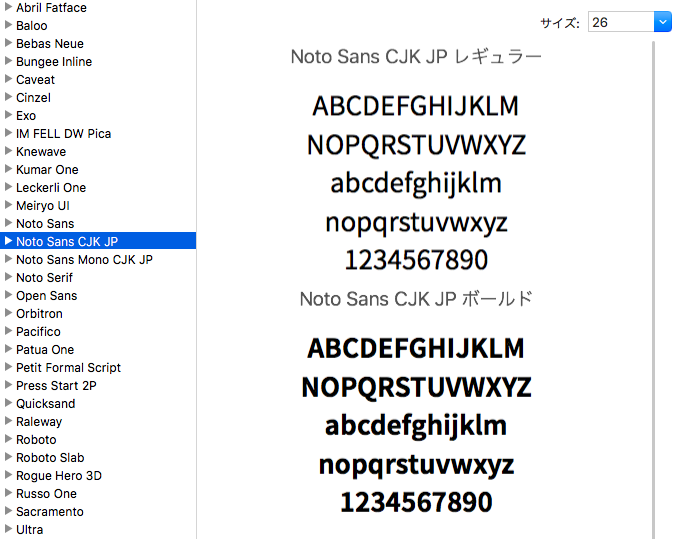Expand the Open Sans disclosure triangle
This screenshot has height=539, width=676.
(8, 295)
